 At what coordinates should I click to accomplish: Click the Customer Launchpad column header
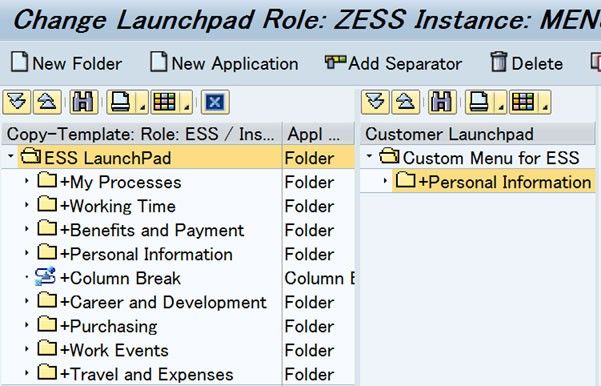(478, 134)
